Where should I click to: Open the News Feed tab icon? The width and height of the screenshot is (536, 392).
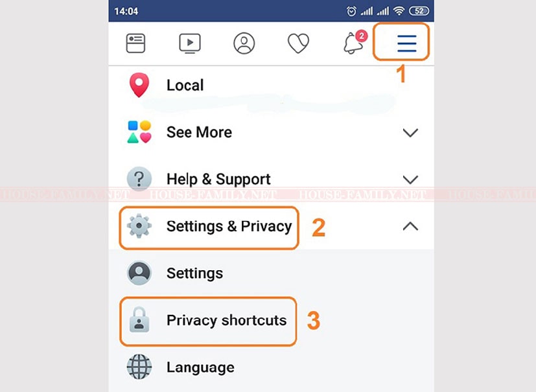point(135,43)
